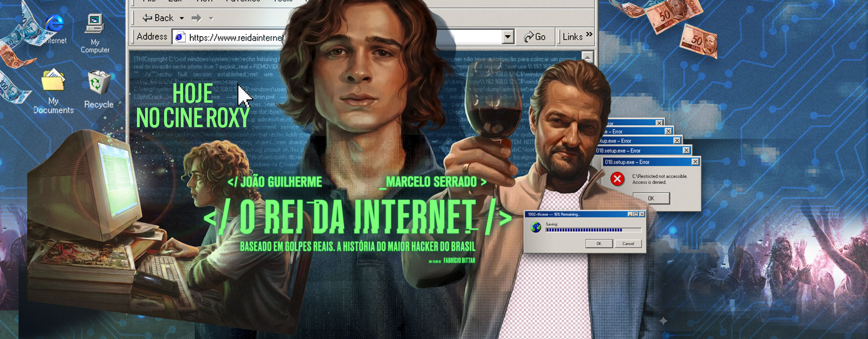The height and width of the screenshot is (339, 868).
Task: Expand the Links chevron overflow
Action: tap(589, 34)
